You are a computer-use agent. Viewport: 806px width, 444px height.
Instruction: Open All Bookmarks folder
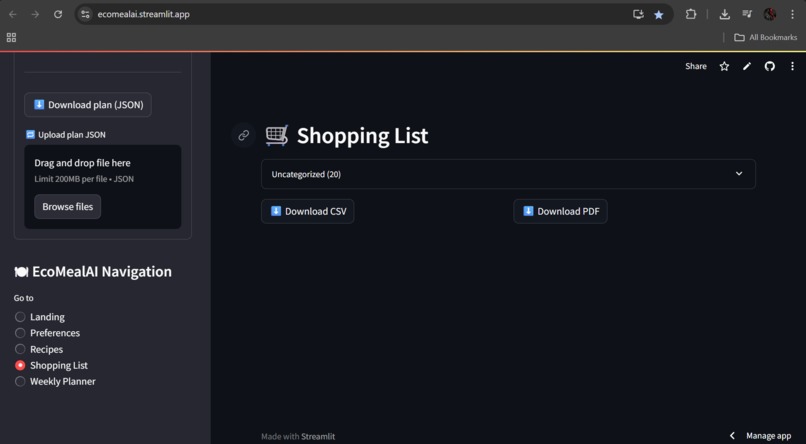tap(765, 37)
